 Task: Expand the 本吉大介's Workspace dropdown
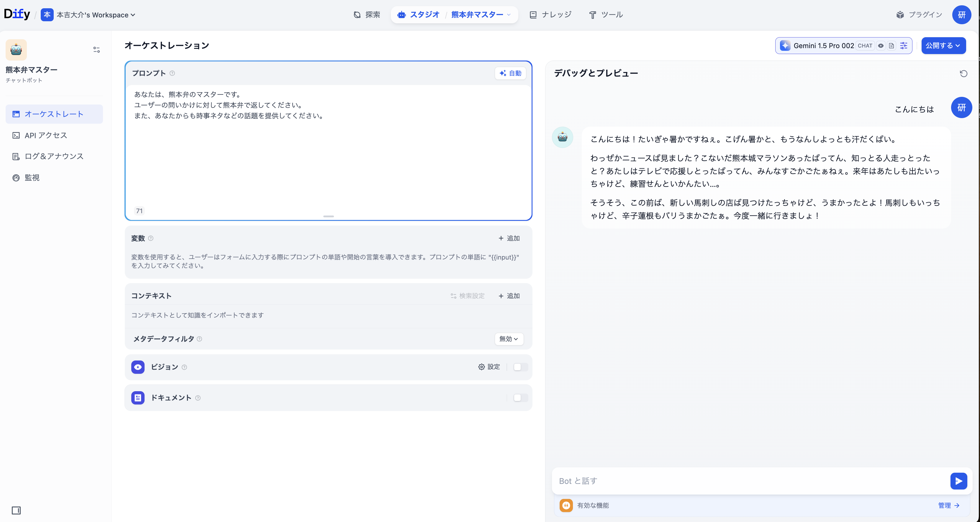96,15
